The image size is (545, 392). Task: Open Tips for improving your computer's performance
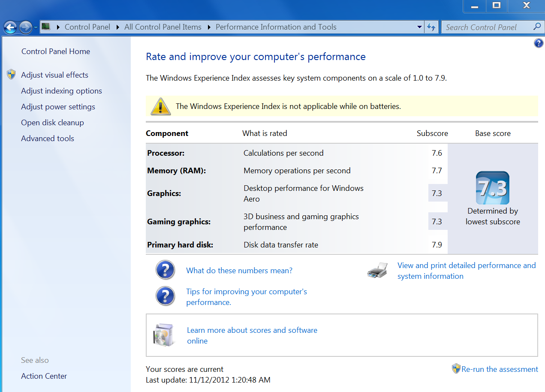pos(247,297)
